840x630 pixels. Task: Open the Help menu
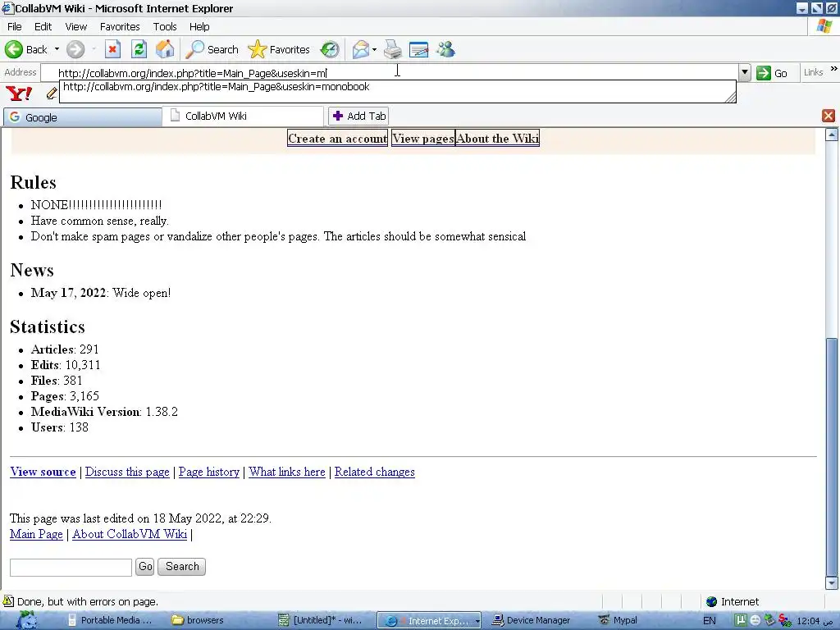pyautogui.click(x=199, y=27)
